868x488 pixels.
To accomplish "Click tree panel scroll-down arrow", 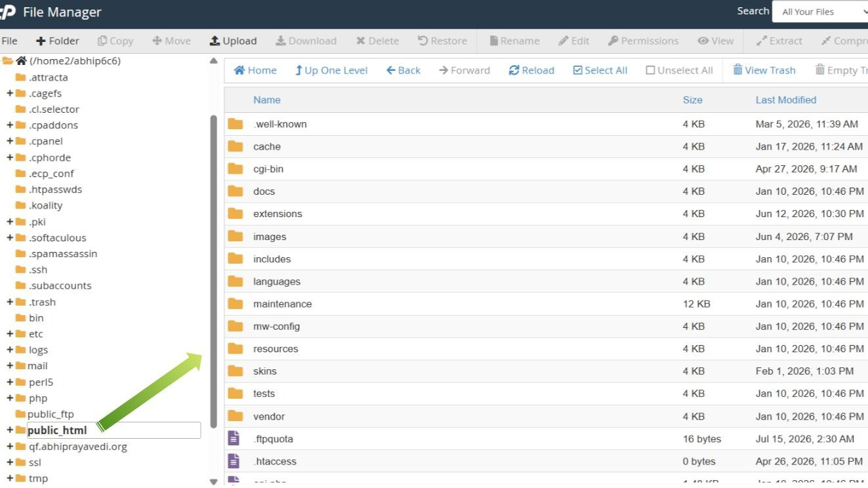I will [x=213, y=481].
